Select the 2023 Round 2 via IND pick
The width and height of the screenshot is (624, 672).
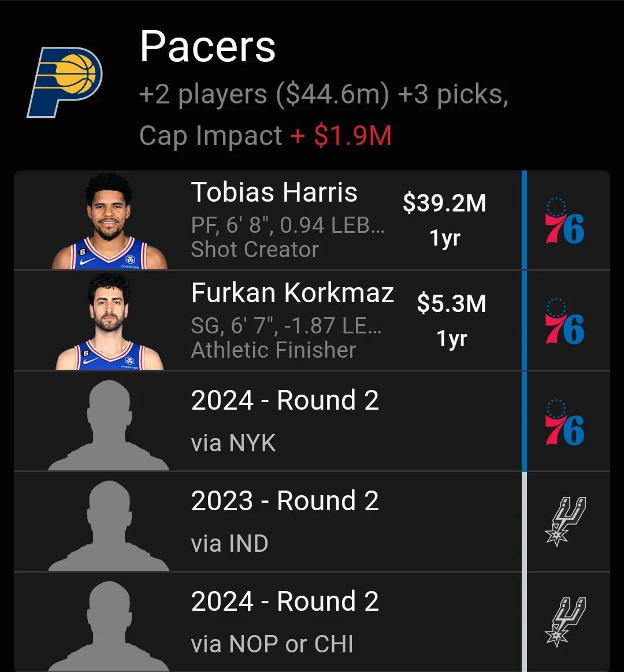click(285, 501)
